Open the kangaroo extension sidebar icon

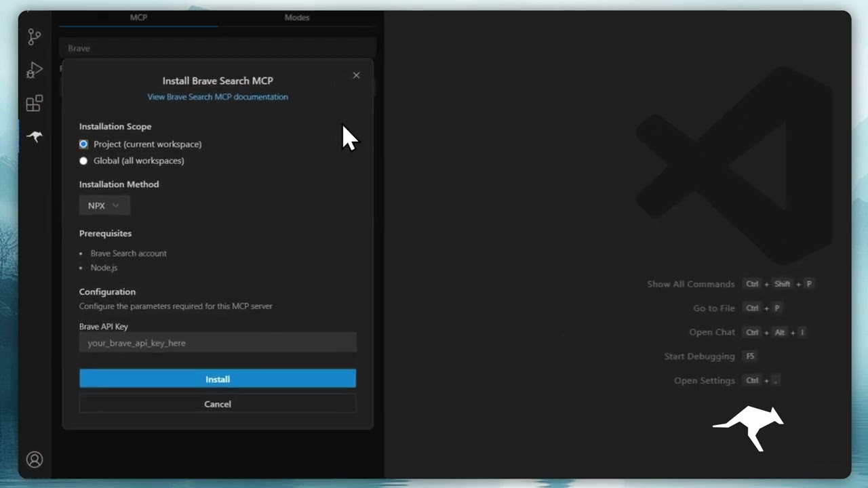[x=34, y=136]
